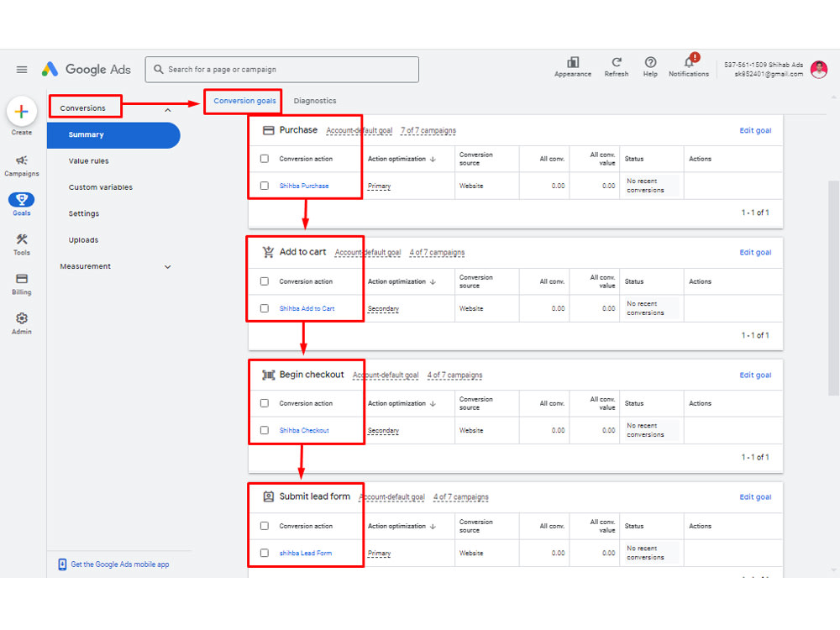Open the Billing card icon
Viewport: 840px width, 630px height.
[22, 279]
